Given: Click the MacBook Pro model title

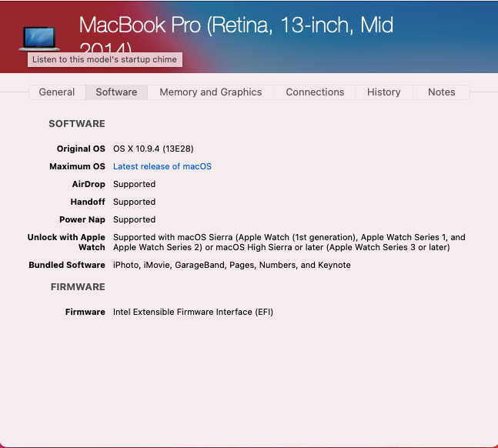Looking at the screenshot, I should 236,35.
